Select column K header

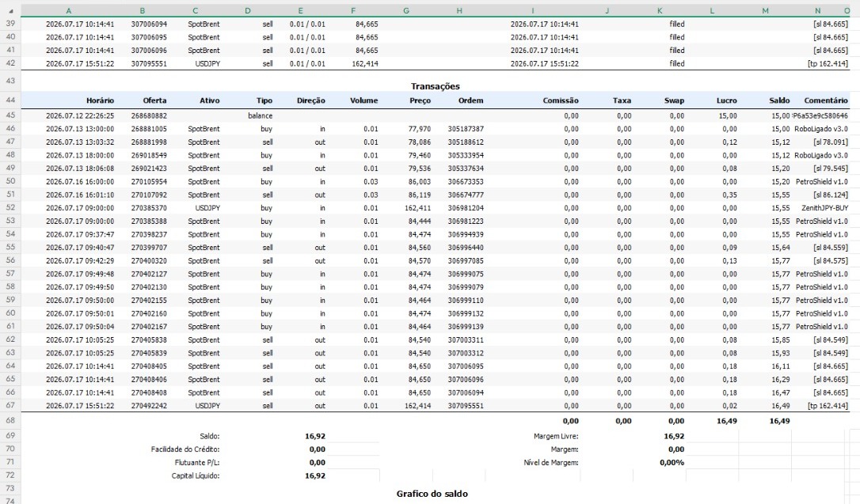pyautogui.click(x=660, y=10)
